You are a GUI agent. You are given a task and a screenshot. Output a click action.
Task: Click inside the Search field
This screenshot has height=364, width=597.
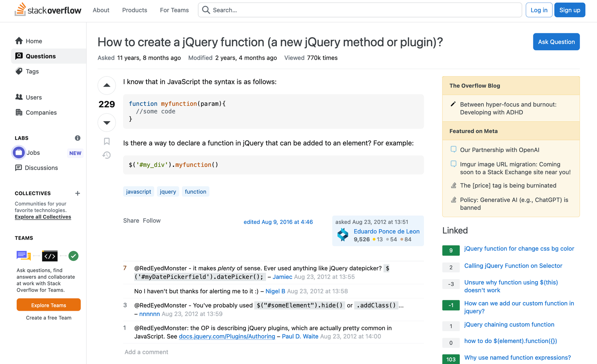(x=360, y=10)
